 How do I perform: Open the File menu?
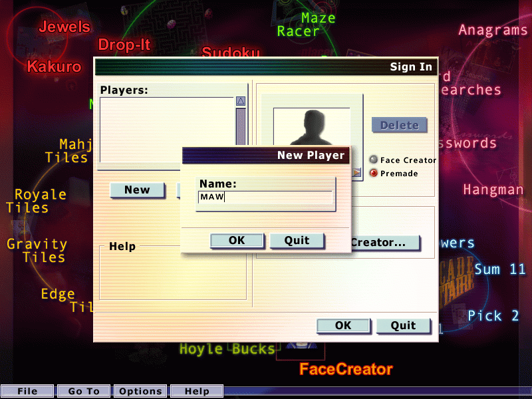[27, 391]
